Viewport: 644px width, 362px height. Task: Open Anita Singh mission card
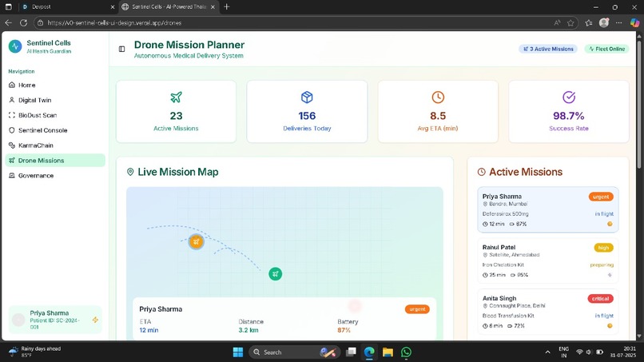coord(548,312)
